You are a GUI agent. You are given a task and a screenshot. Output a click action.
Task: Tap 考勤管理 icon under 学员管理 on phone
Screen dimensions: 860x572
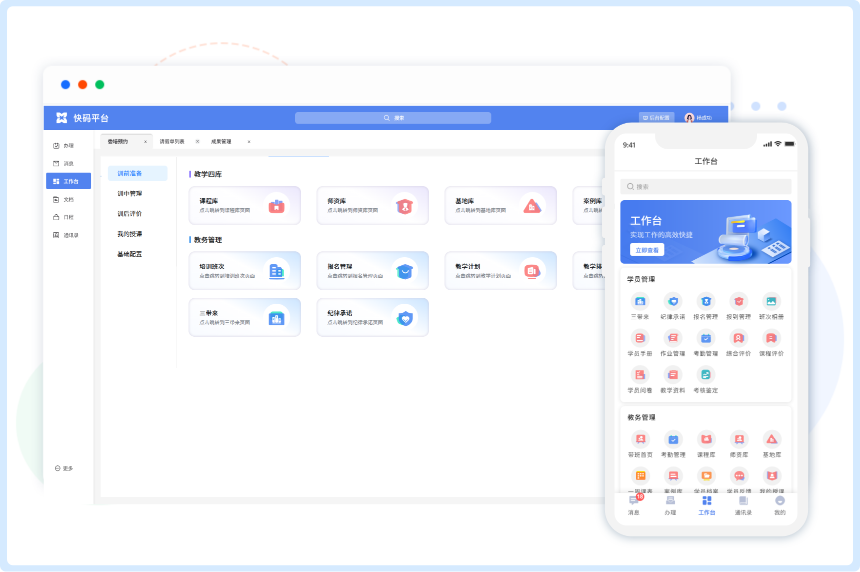click(x=706, y=343)
